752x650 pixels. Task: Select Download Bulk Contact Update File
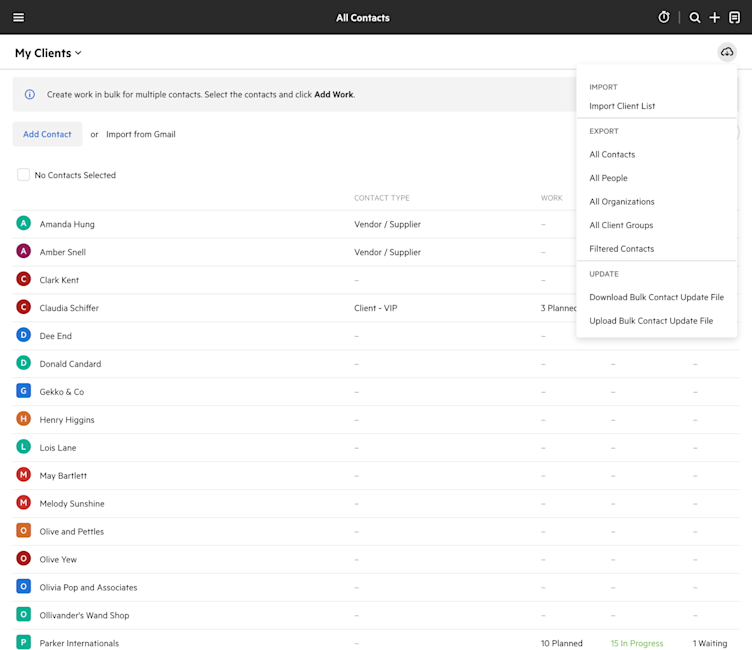(657, 297)
